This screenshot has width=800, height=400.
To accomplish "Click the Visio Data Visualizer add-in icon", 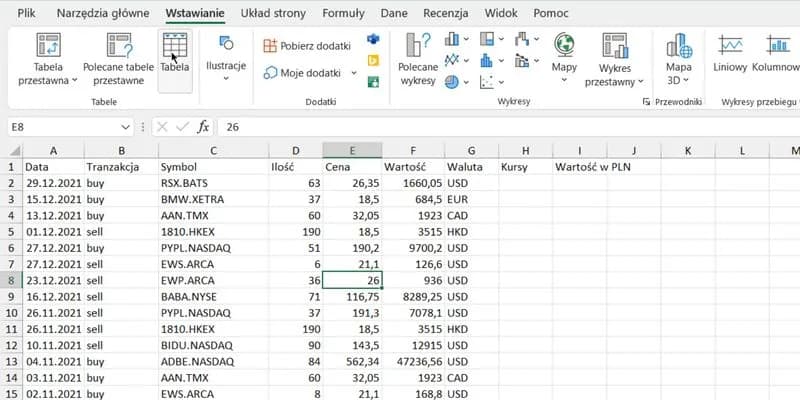I will 374,40.
